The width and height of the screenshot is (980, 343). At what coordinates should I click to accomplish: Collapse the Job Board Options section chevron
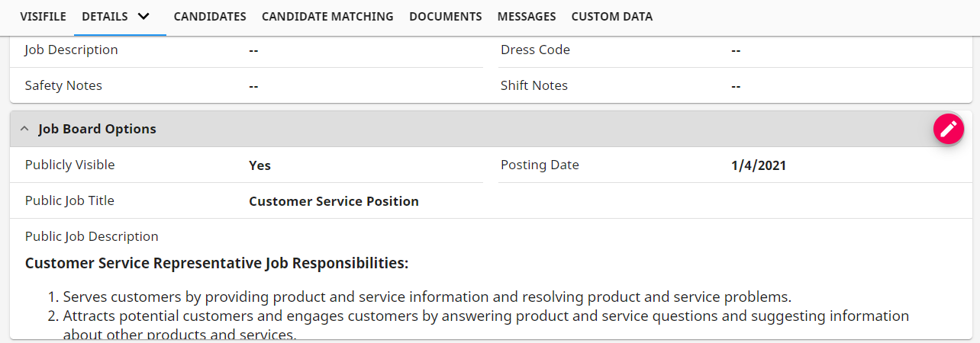(24, 130)
